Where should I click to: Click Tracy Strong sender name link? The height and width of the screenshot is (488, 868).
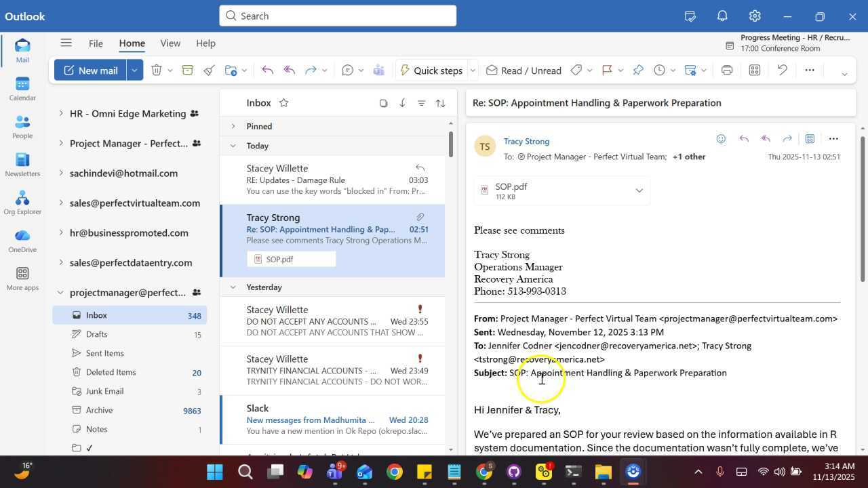coord(526,141)
